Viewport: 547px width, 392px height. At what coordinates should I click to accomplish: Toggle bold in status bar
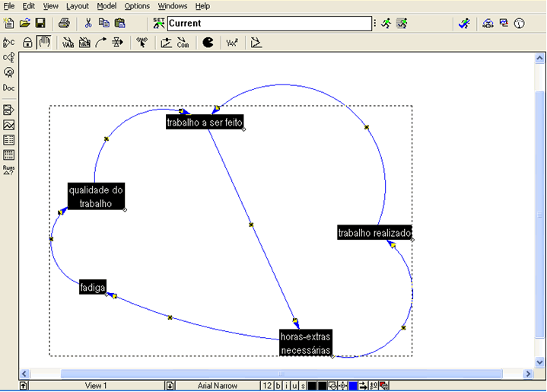[278, 386]
